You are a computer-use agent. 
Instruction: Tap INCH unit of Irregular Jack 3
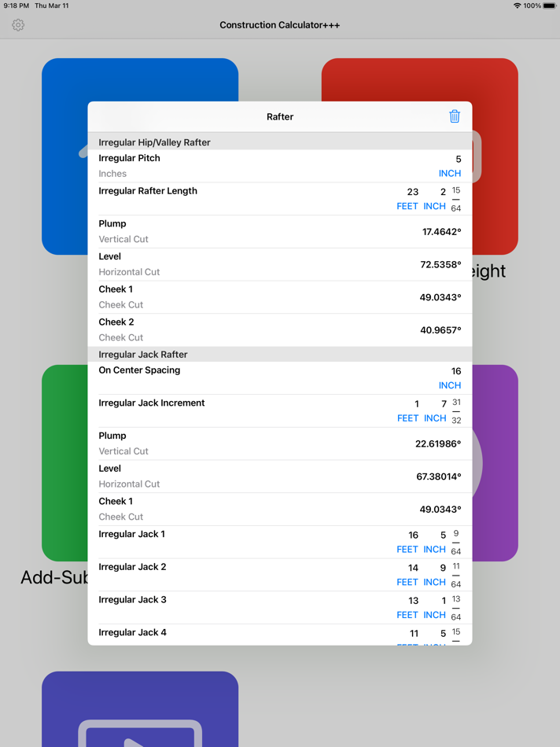(434, 615)
